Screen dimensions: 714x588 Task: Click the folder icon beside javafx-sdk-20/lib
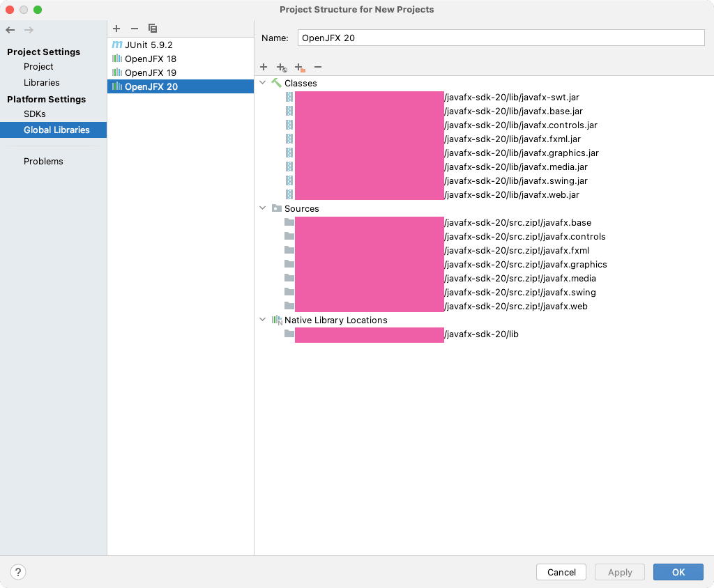[289, 334]
